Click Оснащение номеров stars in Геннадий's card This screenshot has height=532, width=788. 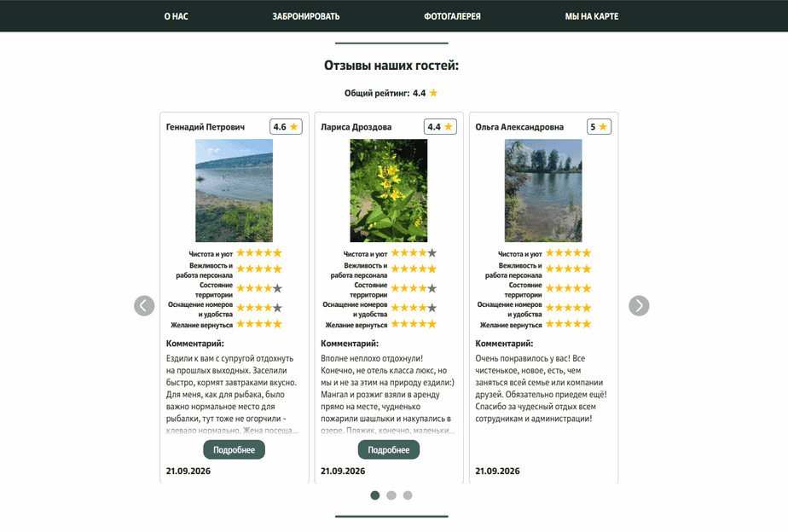coord(259,308)
